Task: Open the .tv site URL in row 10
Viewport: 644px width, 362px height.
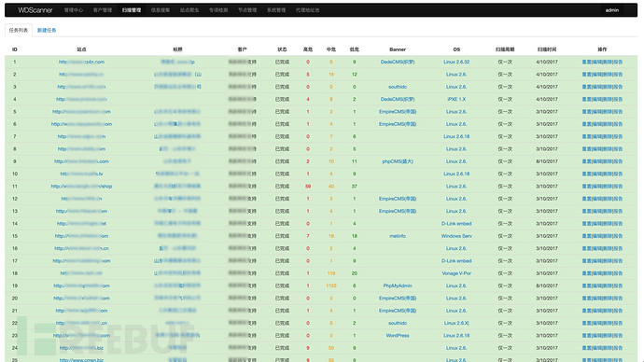Action: pos(81,174)
